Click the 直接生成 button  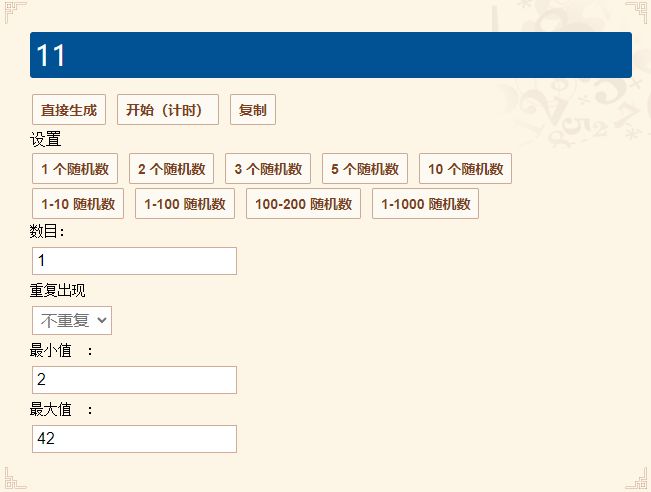click(69, 110)
